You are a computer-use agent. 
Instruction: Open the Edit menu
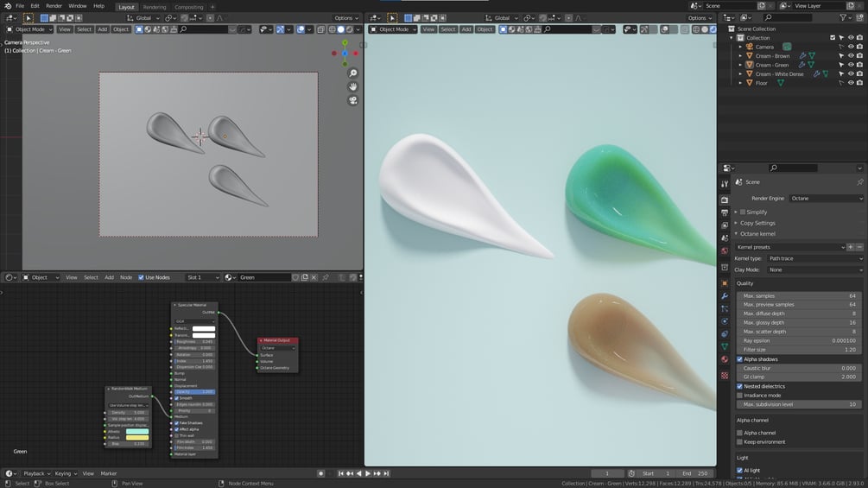tap(35, 6)
